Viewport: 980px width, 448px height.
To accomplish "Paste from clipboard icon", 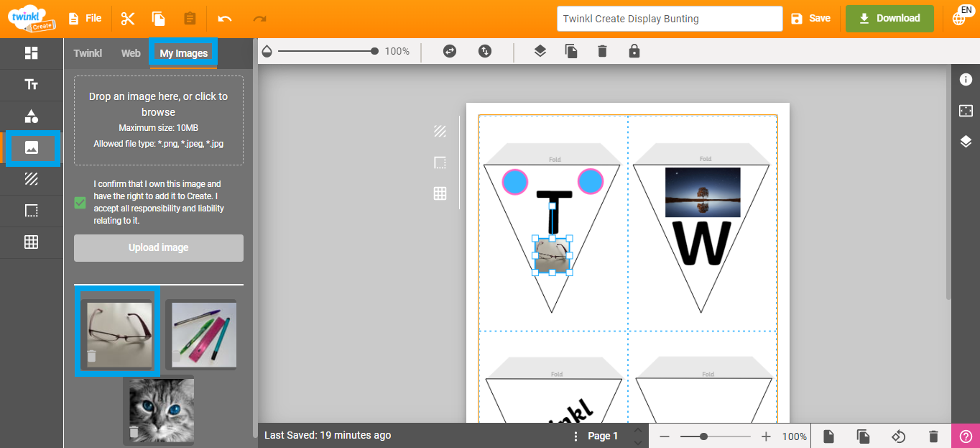I will [x=190, y=19].
